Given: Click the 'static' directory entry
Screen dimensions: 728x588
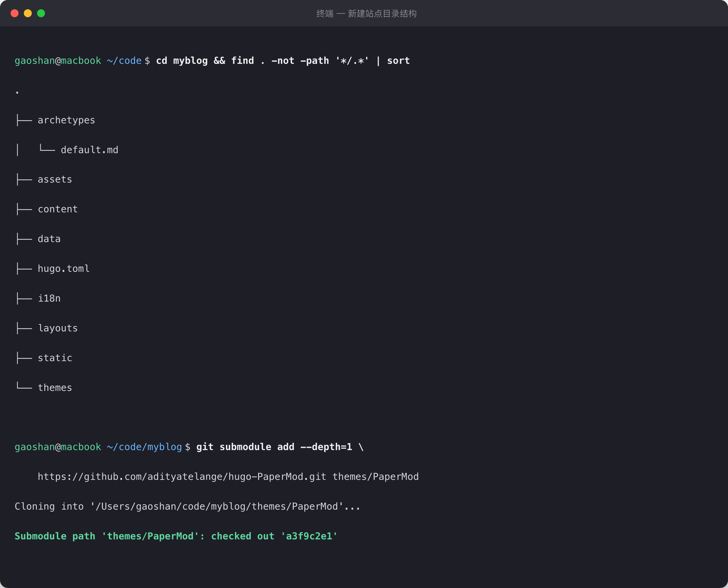Looking at the screenshot, I should click(x=55, y=358).
